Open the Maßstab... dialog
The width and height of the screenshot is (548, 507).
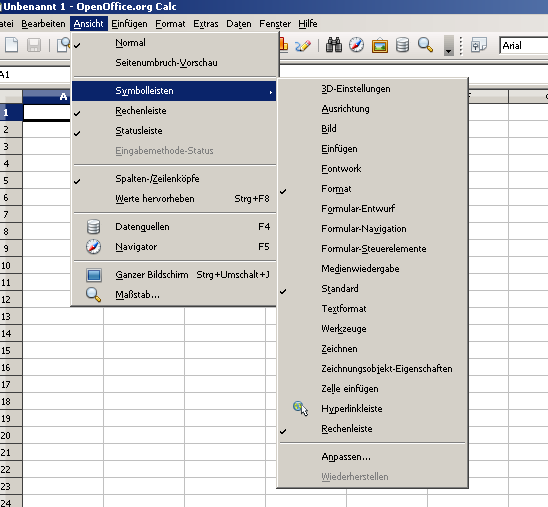coord(174,295)
